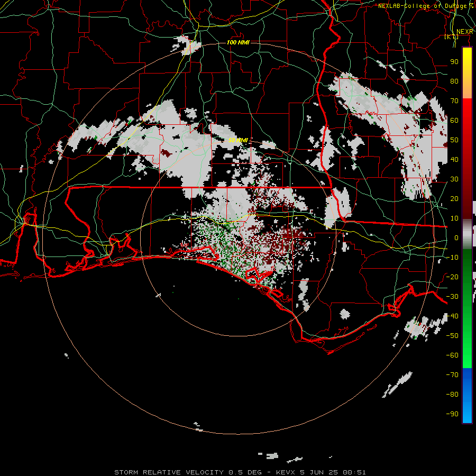Click the NEXLAB-College of DuPage credit text
Viewport: 476px width, 476px height.
pos(426,6)
